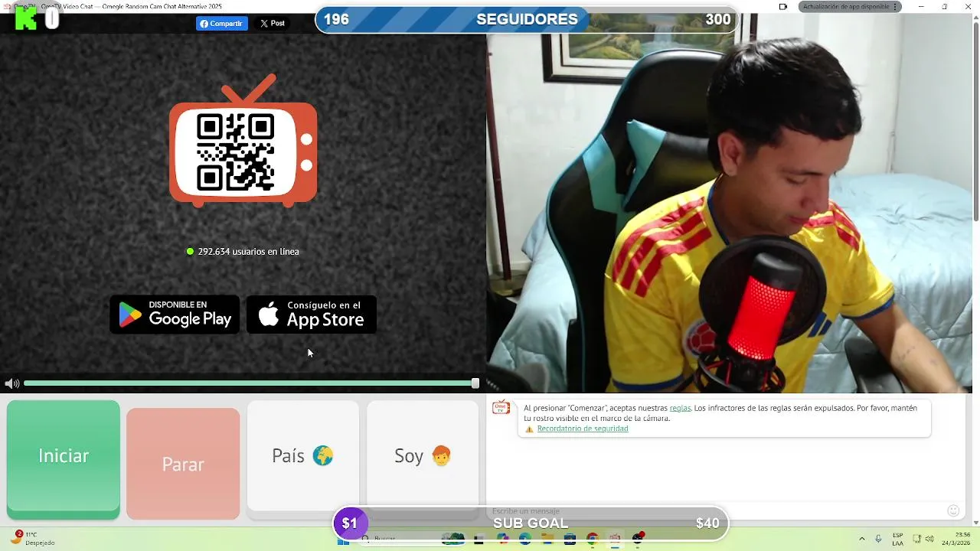Open the emoji picker smiley icon
This screenshot has width=980, height=551.
(x=953, y=510)
